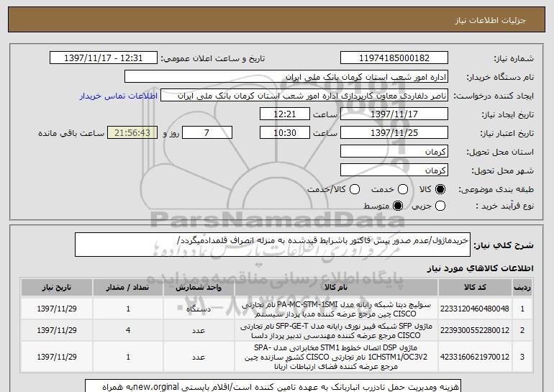The image size is (554, 392).
Task: Click the ردیف column header
Action: tap(522, 288)
